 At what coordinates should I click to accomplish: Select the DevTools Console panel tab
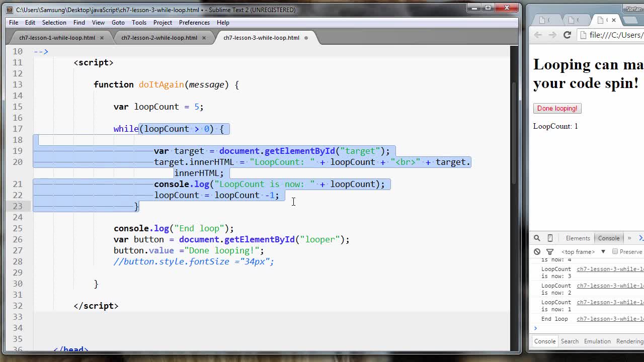(608, 238)
